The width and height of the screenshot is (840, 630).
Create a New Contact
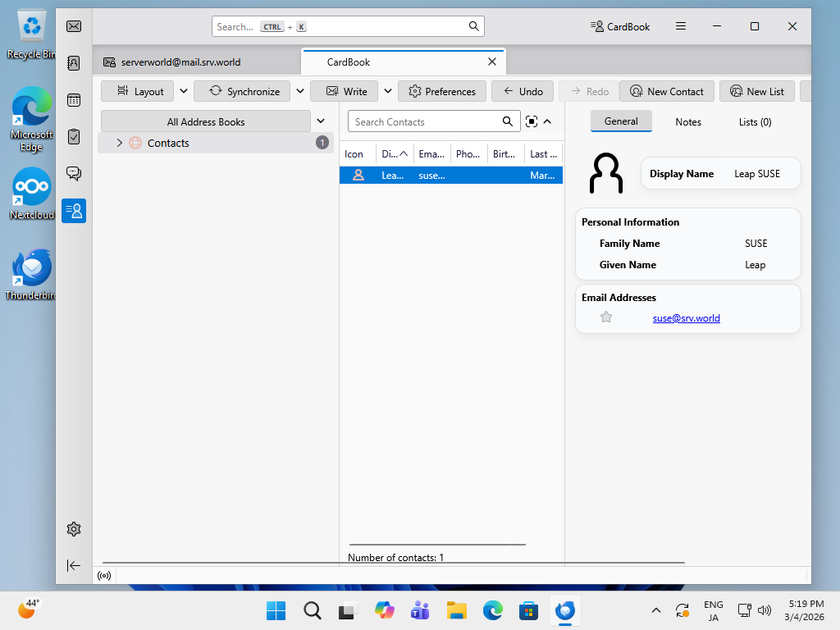click(x=667, y=91)
